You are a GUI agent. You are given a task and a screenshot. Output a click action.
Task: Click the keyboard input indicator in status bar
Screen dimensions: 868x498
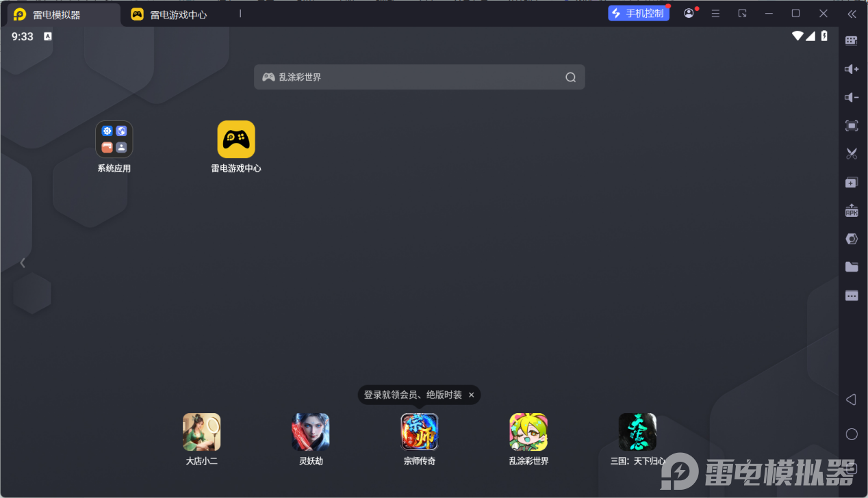pyautogui.click(x=48, y=36)
